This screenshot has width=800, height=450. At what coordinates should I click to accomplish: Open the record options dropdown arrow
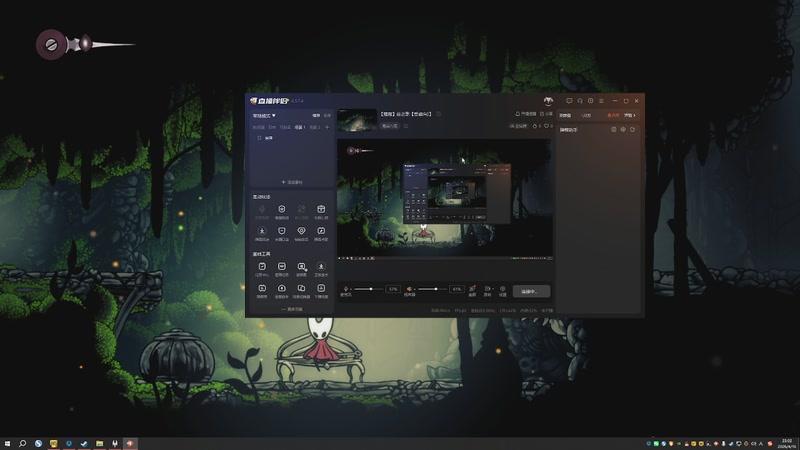click(493, 289)
